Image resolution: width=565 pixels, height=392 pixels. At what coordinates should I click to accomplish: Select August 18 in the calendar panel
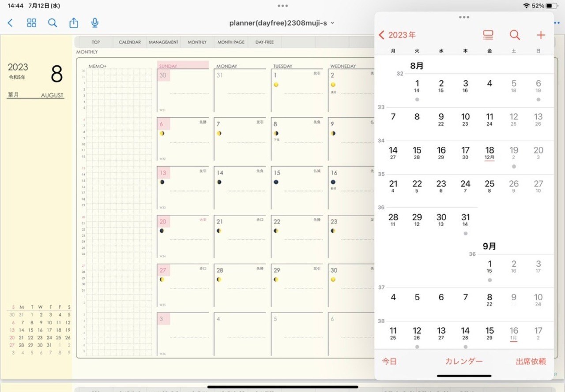[x=490, y=153]
